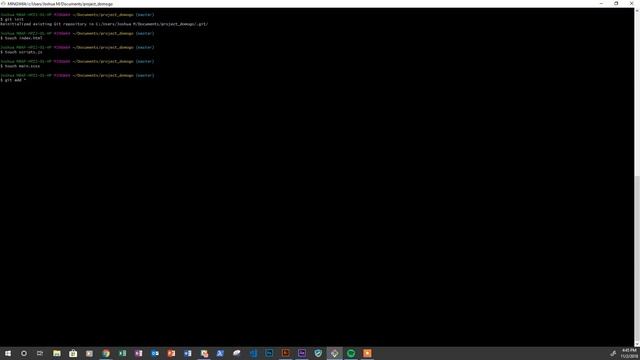Open Outlook from the taskbar
The height and width of the screenshot is (360, 640).
(155, 353)
